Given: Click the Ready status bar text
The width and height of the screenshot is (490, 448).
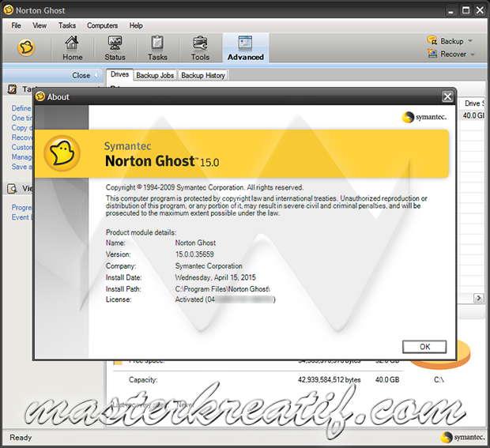Looking at the screenshot, I should click(x=21, y=438).
